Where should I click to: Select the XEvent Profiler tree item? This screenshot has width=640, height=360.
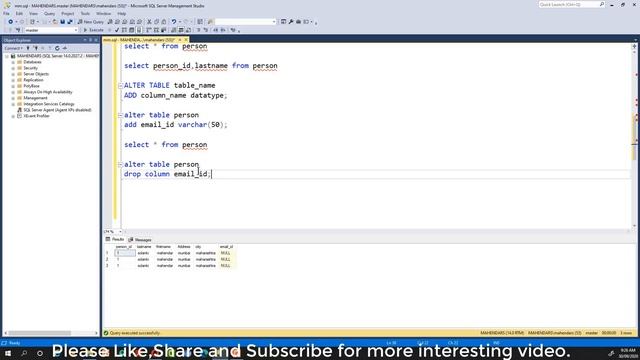point(36,116)
